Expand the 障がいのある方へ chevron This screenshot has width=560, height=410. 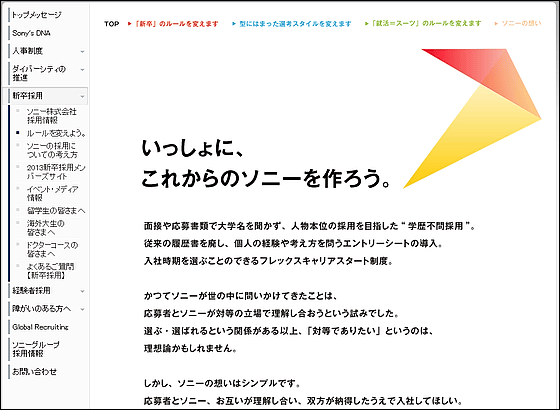82,309
